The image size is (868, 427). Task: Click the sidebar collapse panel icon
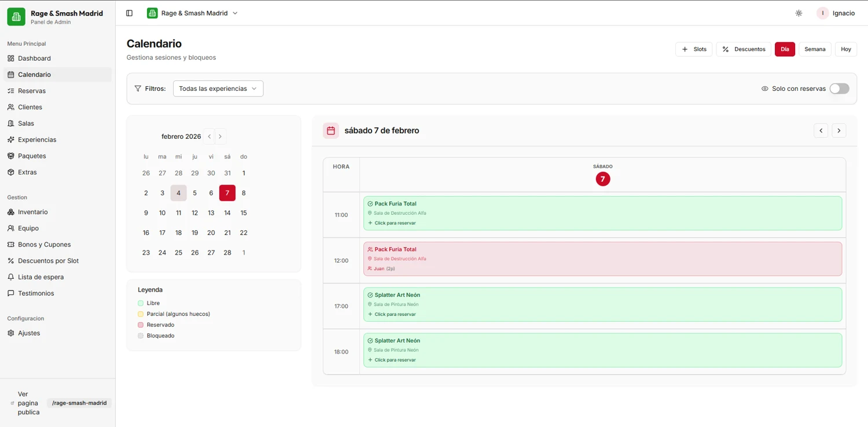[x=129, y=13]
